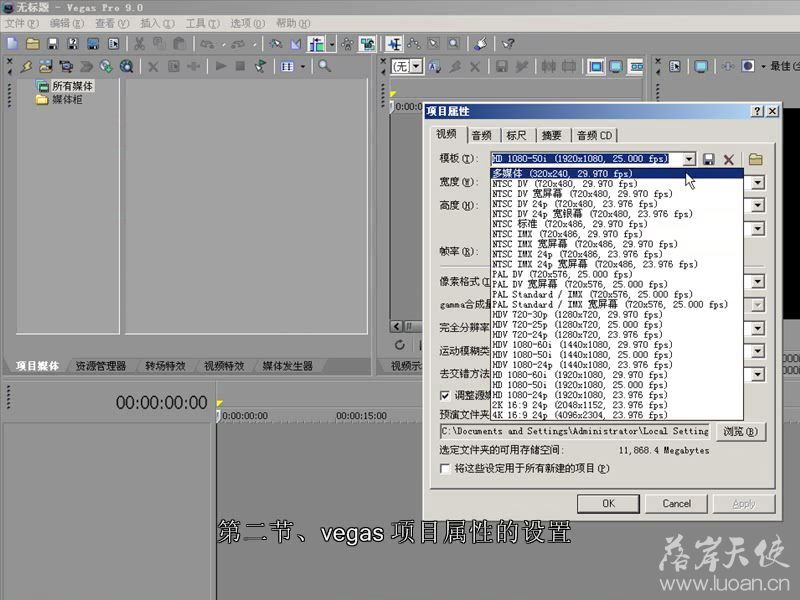Open the Insert menu
The image size is (800, 600).
point(158,23)
